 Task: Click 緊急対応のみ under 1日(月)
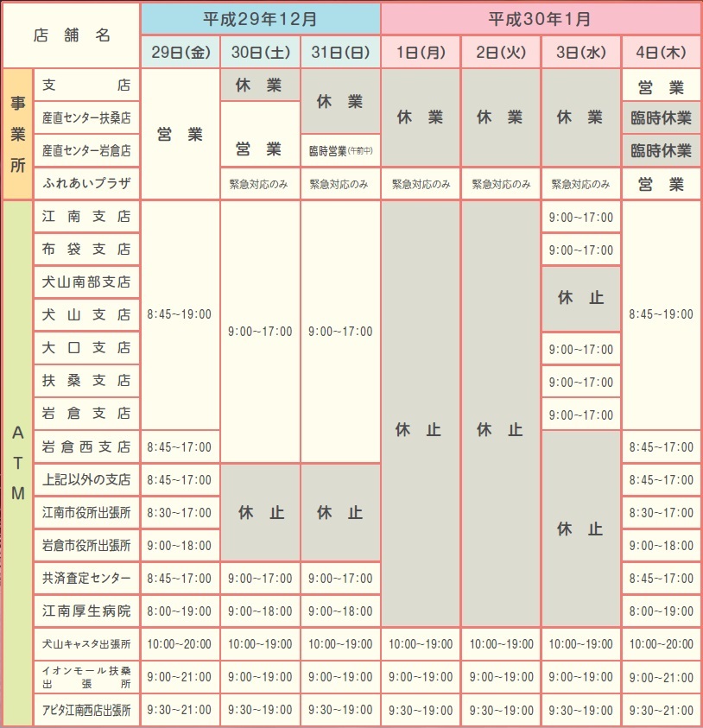point(421,184)
